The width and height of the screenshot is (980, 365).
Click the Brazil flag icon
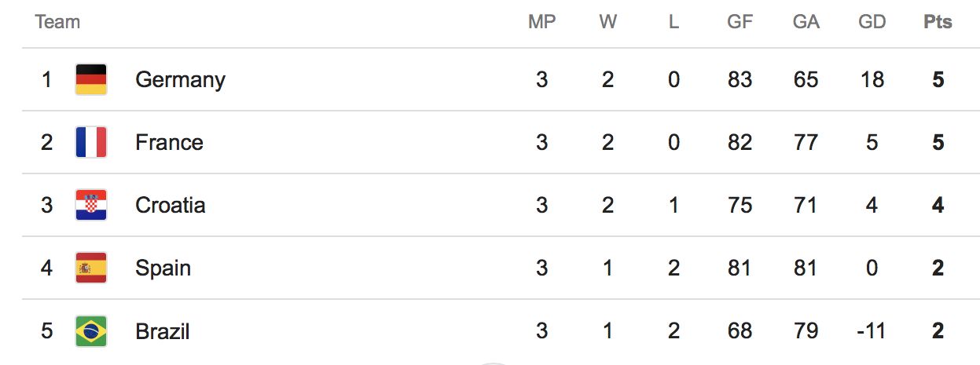pyautogui.click(x=91, y=331)
